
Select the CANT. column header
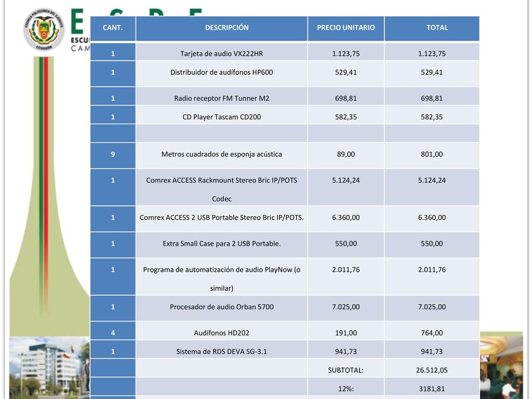tap(113, 29)
